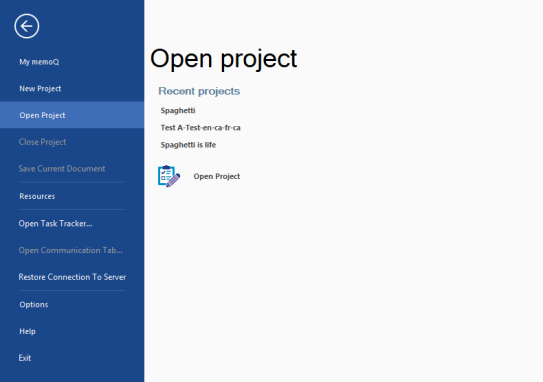Select Open Project in the blue sidebar
This screenshot has height=382, width=543.
coord(72,115)
